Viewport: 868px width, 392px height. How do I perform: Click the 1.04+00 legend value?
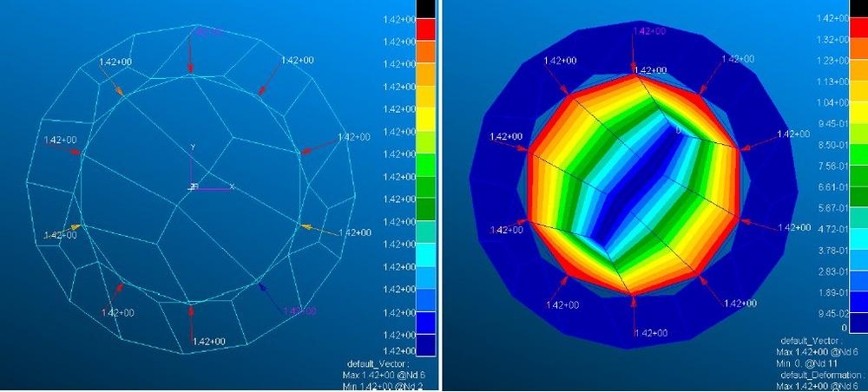click(x=832, y=102)
